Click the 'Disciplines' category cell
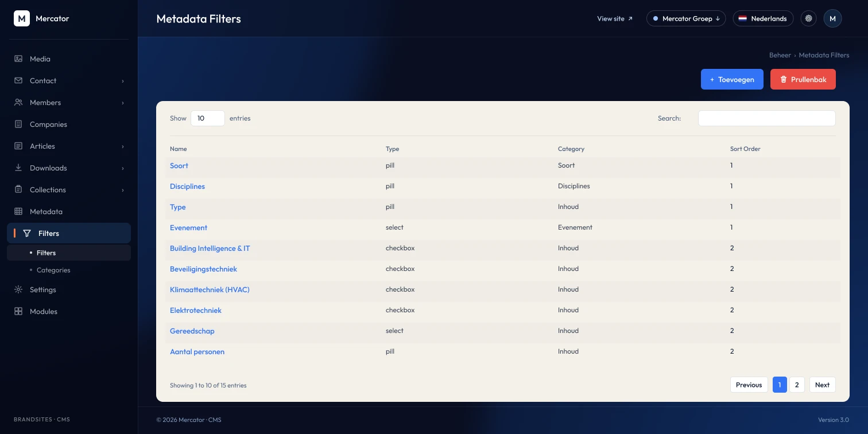The height and width of the screenshot is (434, 868). (574, 186)
